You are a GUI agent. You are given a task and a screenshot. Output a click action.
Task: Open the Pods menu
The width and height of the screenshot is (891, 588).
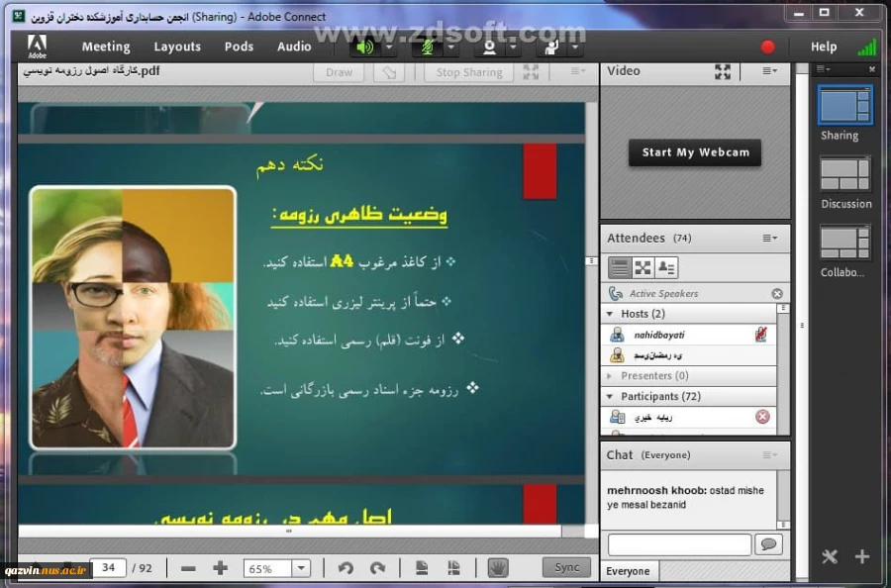239,47
